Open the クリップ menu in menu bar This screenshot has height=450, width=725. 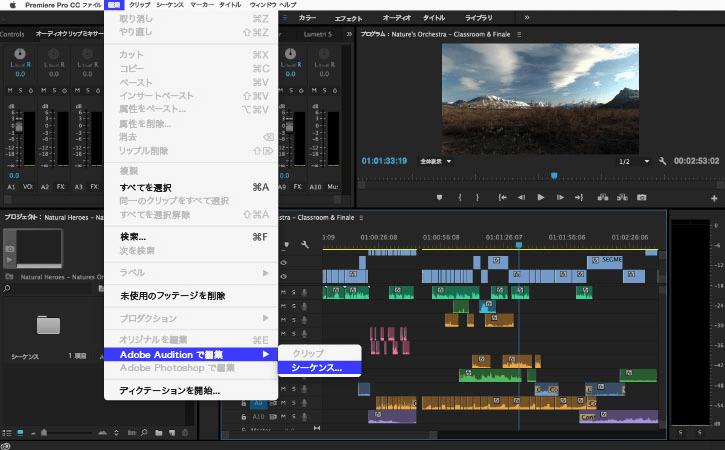click(140, 5)
